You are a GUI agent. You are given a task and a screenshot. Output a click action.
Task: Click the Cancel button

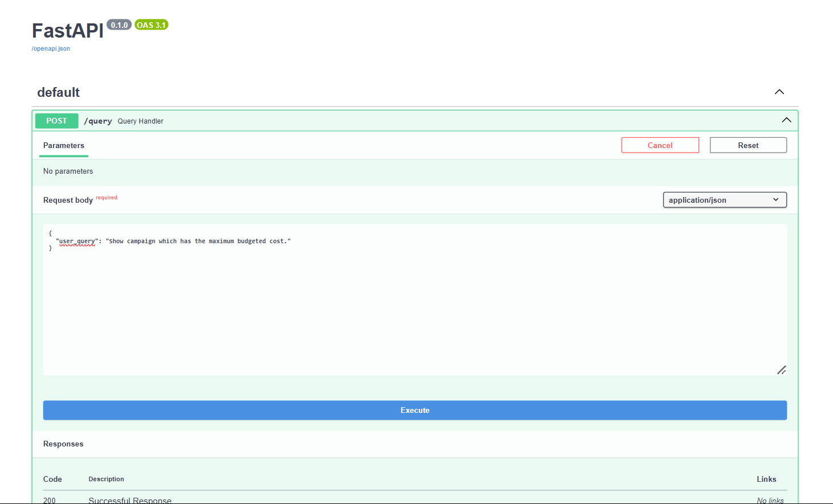coord(660,145)
